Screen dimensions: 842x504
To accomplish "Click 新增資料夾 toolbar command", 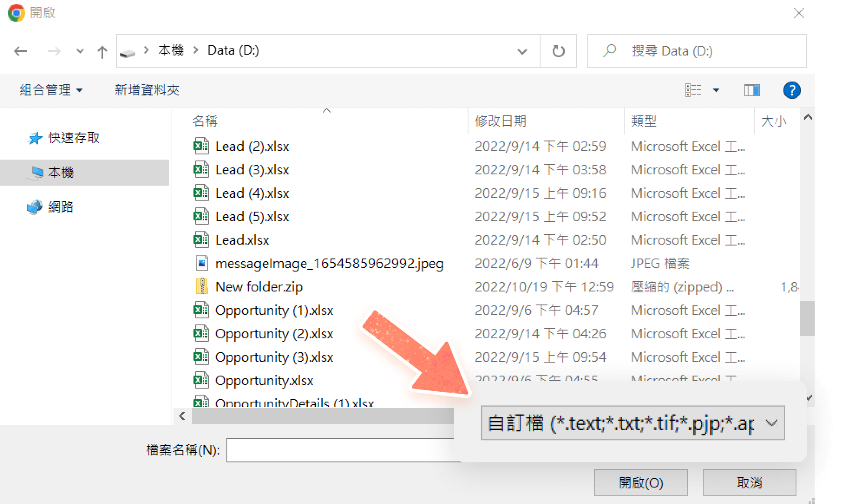I will (147, 90).
